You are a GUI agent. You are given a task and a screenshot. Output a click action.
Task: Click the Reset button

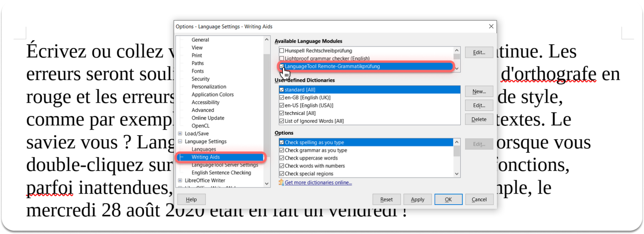(x=386, y=199)
